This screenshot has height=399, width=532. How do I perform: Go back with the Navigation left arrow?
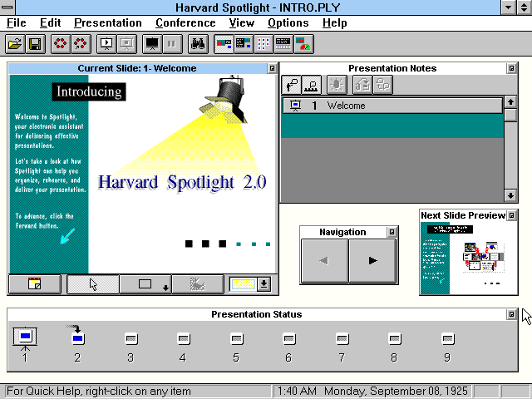point(325,260)
